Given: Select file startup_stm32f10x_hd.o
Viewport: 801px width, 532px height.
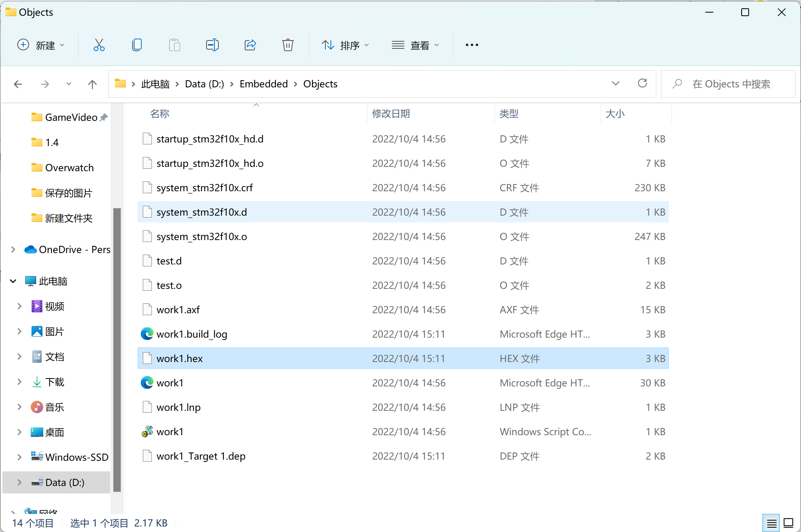Looking at the screenshot, I should coord(403,163).
